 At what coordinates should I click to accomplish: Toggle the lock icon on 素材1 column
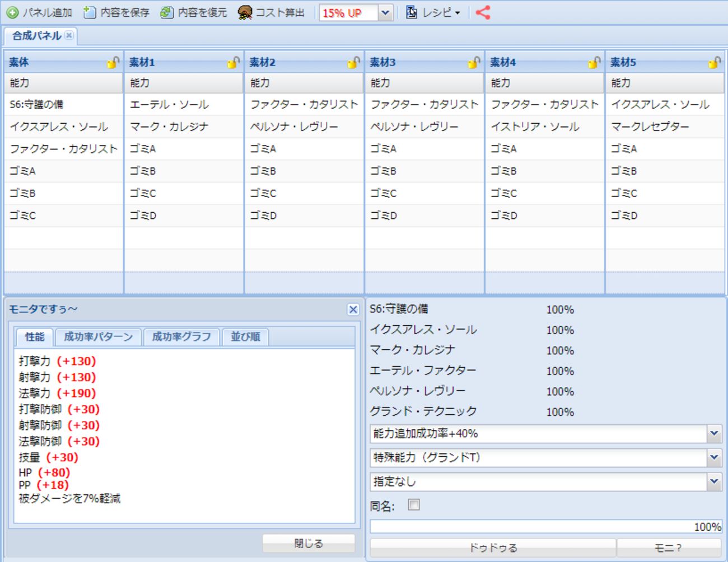[234, 62]
